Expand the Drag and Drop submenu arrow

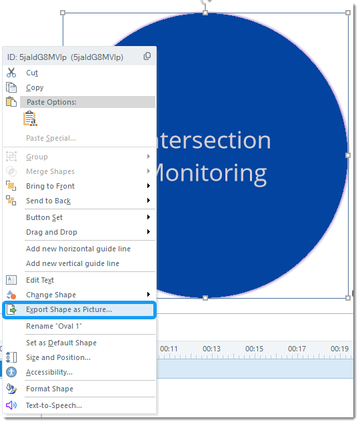click(x=148, y=232)
